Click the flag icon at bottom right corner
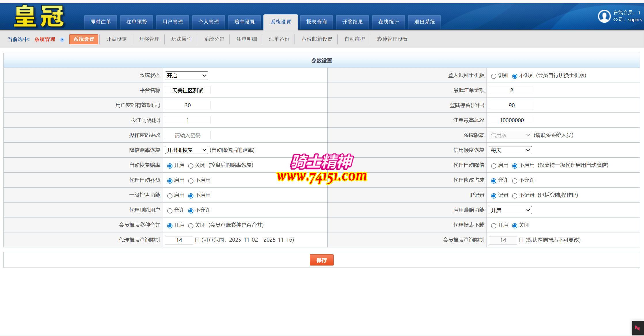This screenshot has width=644, height=336. tap(637, 328)
